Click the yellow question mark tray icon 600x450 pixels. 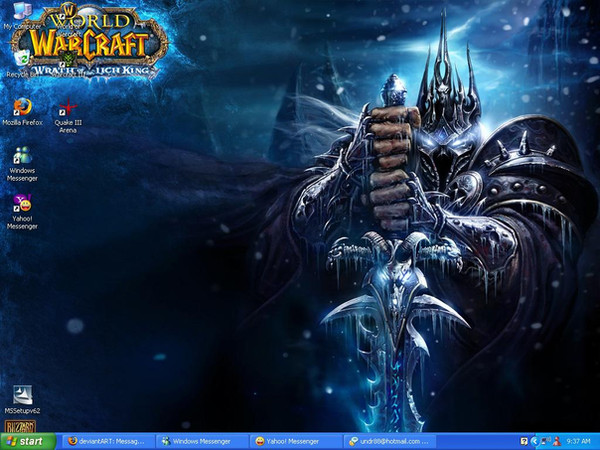(524, 442)
